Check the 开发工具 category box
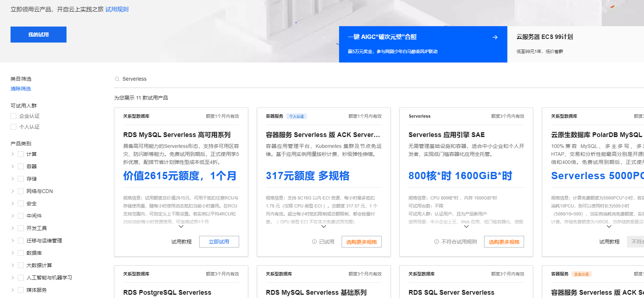This screenshot has width=644, height=298. click(x=21, y=228)
